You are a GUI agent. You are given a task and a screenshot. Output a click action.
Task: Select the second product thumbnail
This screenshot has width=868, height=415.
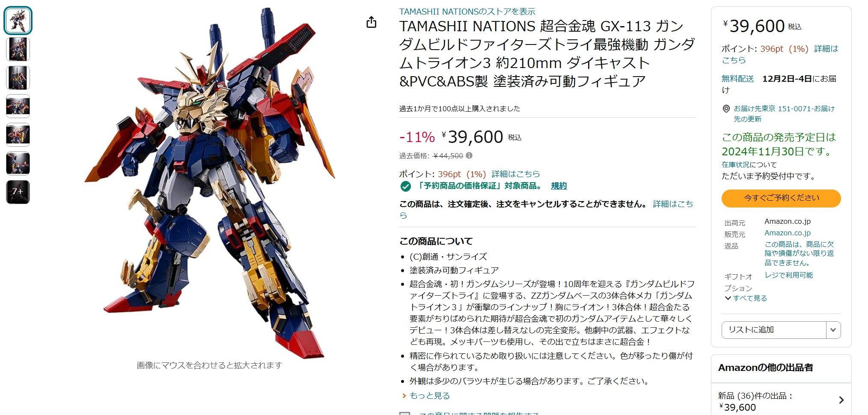tap(18, 49)
